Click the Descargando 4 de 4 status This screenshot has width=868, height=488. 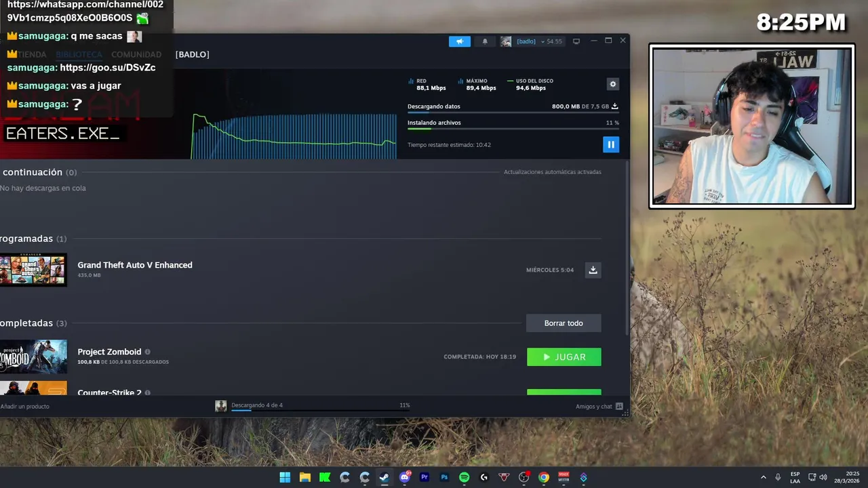pos(257,405)
